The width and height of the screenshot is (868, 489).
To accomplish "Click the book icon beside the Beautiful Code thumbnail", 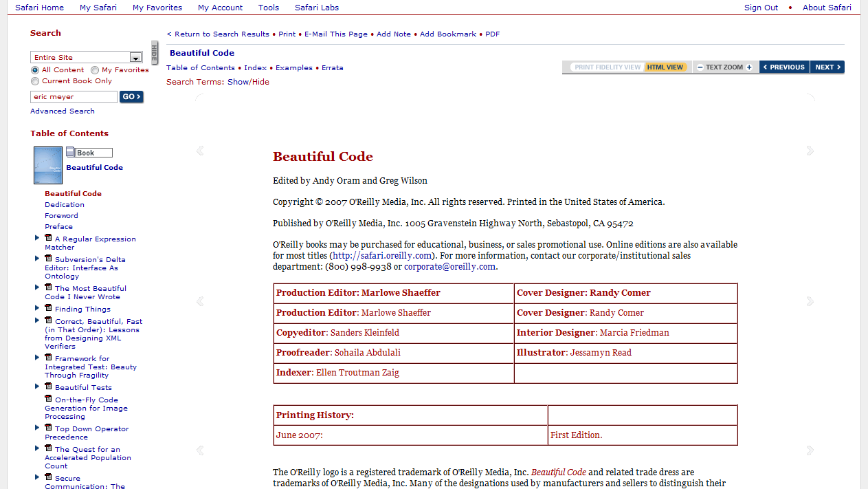I will click(x=70, y=152).
